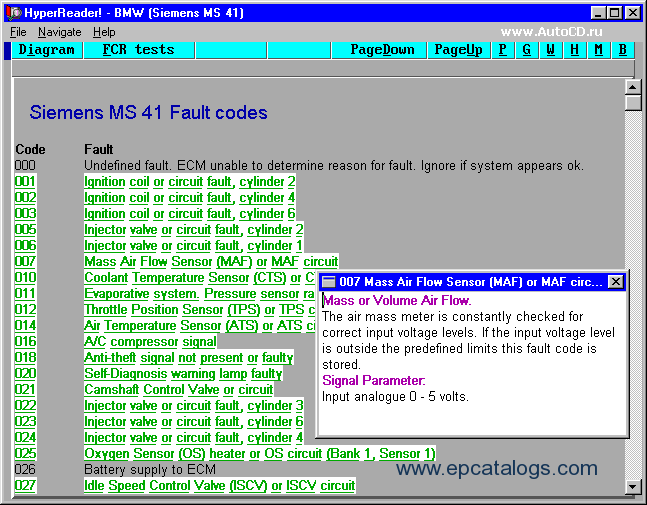Open fault code link 007

pos(25,262)
